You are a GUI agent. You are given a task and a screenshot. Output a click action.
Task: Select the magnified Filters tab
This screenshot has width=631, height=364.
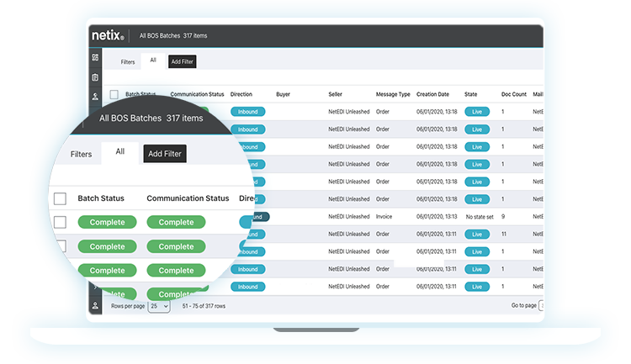tap(81, 154)
